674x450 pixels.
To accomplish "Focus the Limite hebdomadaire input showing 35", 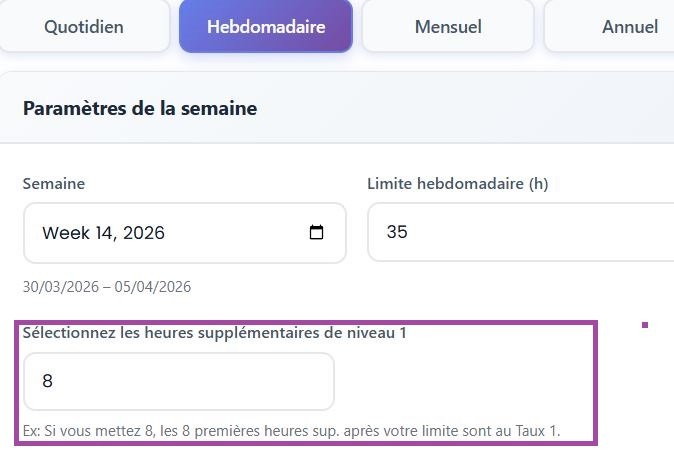I will (x=520, y=233).
